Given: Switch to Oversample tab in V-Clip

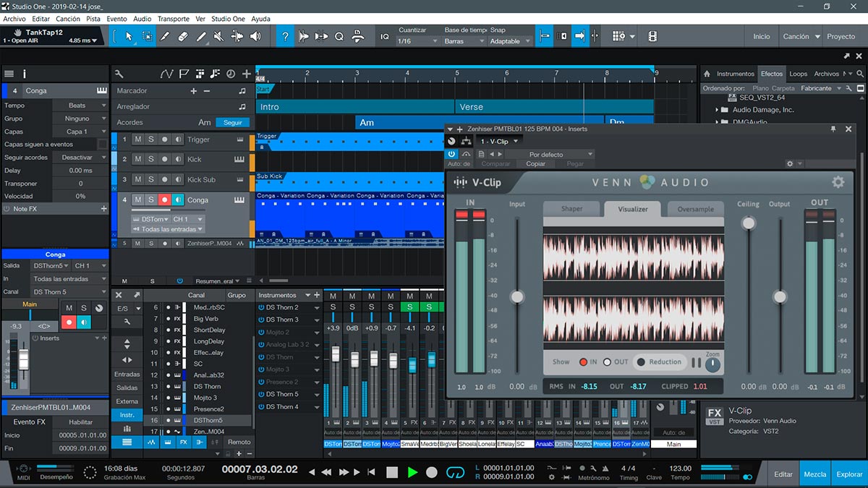Looking at the screenshot, I should point(696,209).
